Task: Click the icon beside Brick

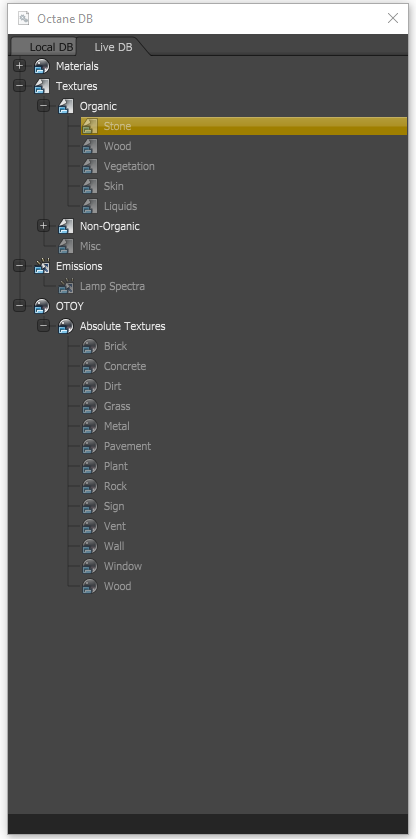Action: pyautogui.click(x=89, y=346)
